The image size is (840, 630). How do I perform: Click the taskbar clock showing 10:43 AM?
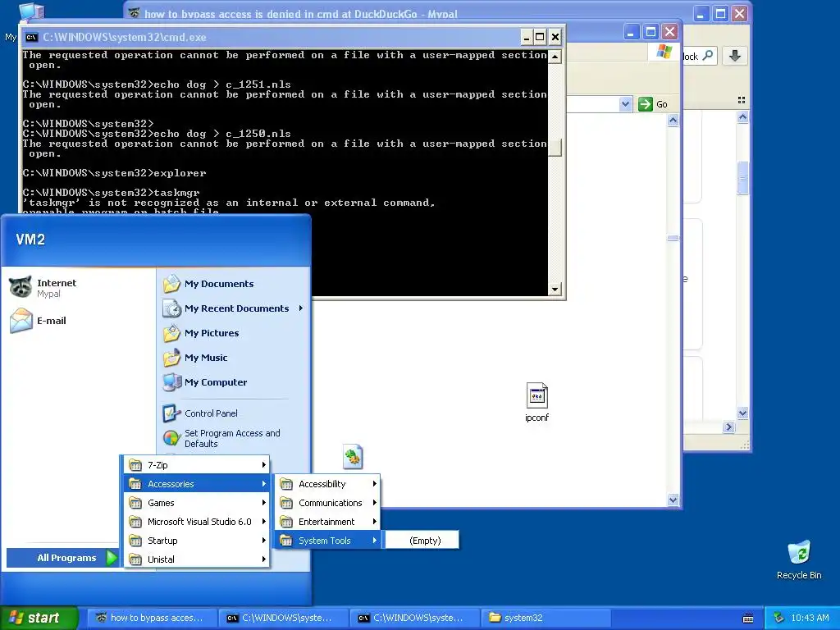pyautogui.click(x=810, y=618)
